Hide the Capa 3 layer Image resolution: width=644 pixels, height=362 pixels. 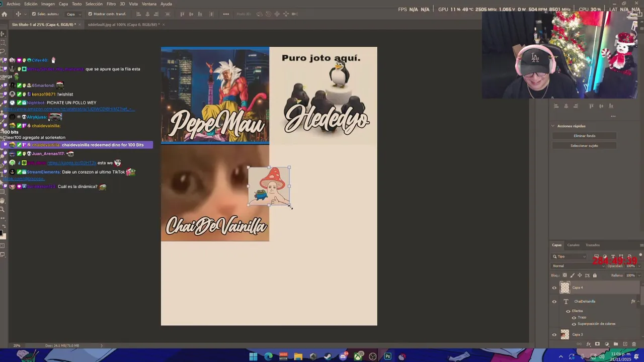[x=554, y=335]
